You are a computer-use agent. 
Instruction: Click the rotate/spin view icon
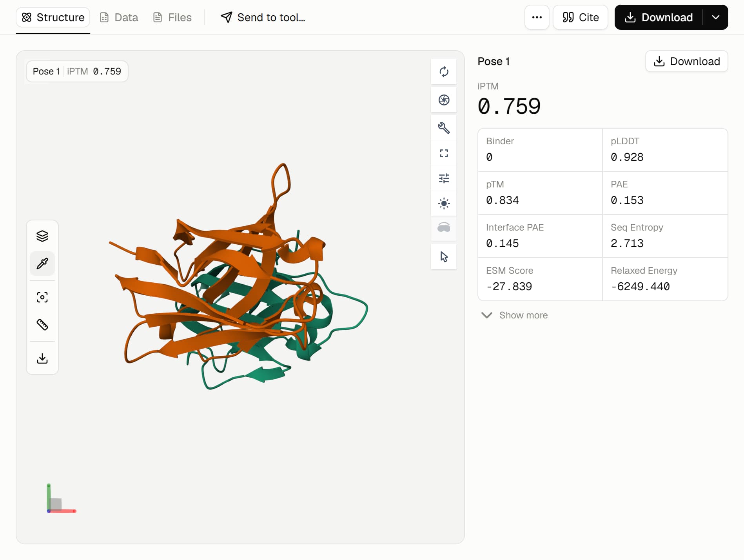coord(444,72)
